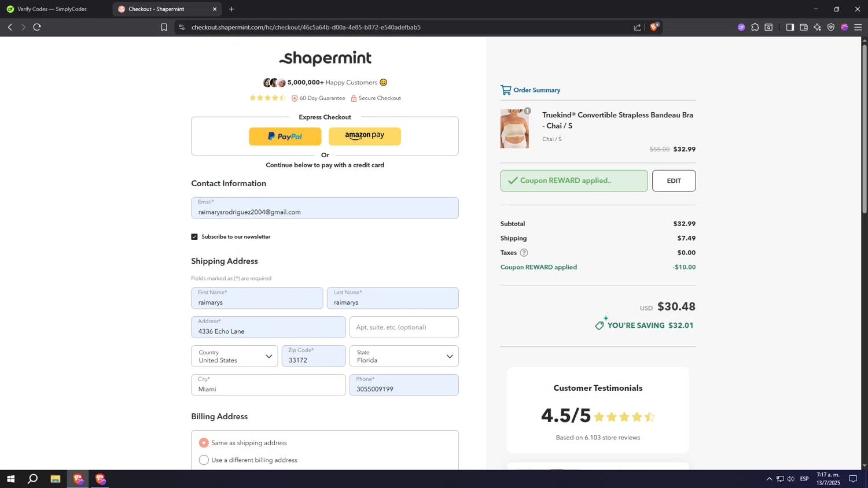868x488 pixels.
Task: Click the Zip Code field
Action: tap(314, 356)
